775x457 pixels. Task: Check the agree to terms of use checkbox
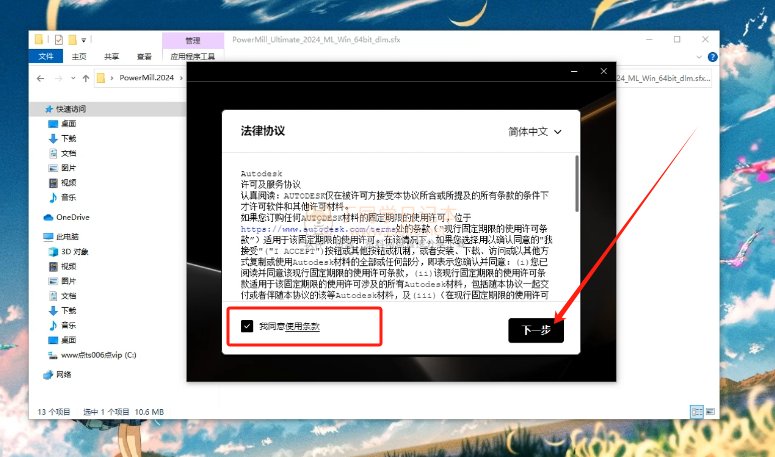click(247, 326)
